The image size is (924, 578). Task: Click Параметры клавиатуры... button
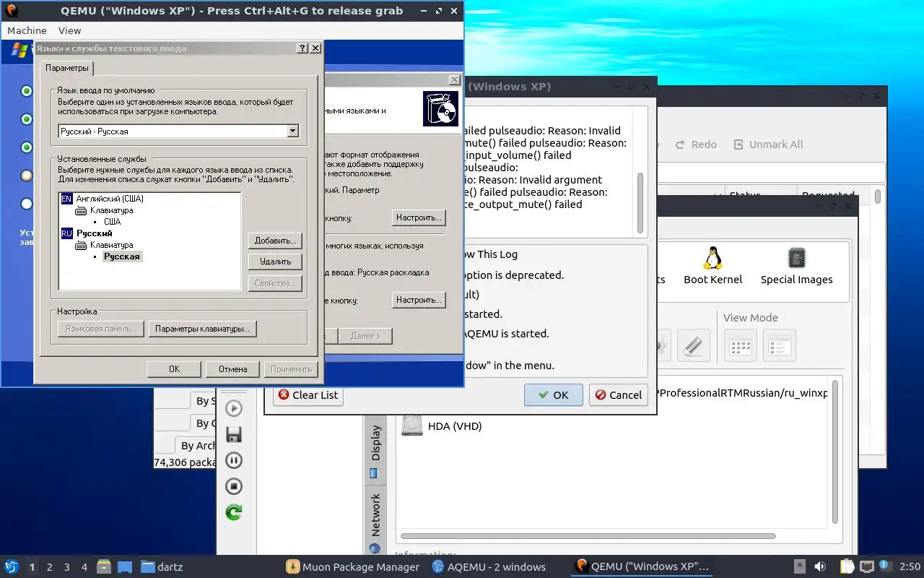coord(202,329)
